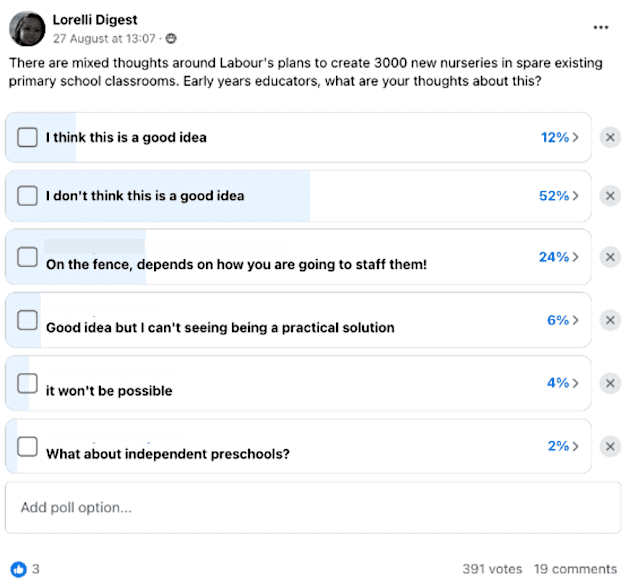This screenshot has height=587, width=630.
Task: Tick 'I don't think this is a good idea'
Action: (28, 196)
